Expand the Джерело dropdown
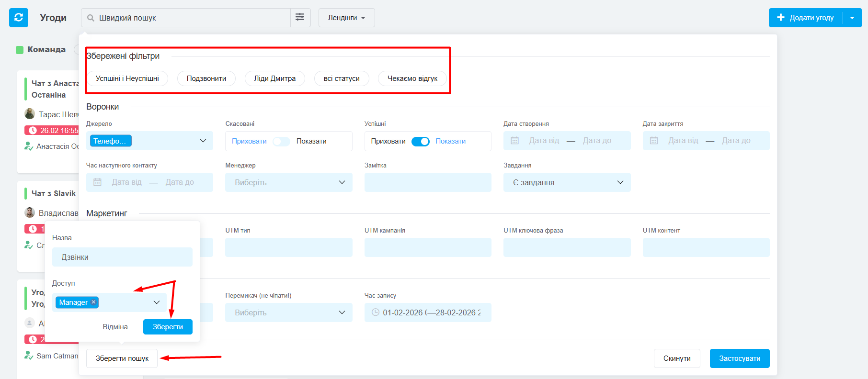This screenshot has width=868, height=379. click(203, 141)
